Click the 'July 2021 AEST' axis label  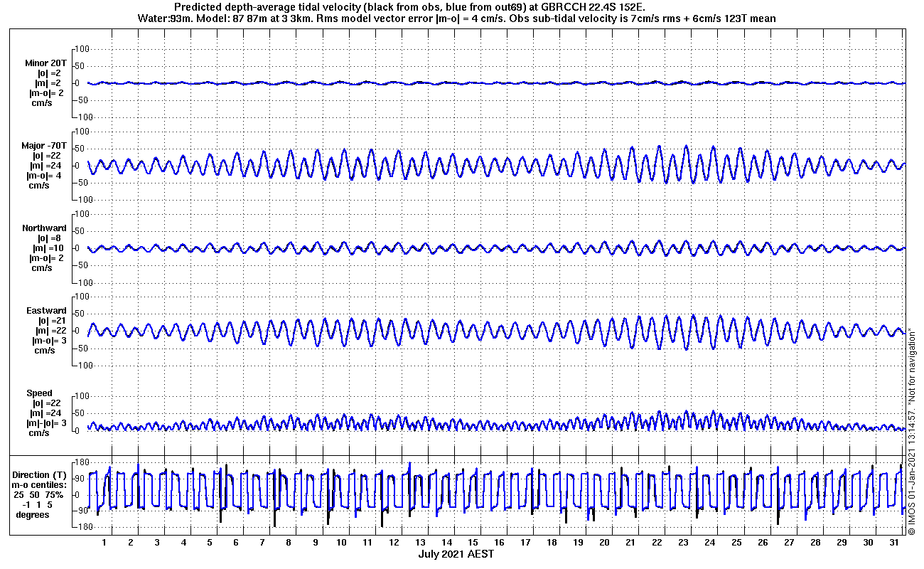pyautogui.click(x=456, y=553)
